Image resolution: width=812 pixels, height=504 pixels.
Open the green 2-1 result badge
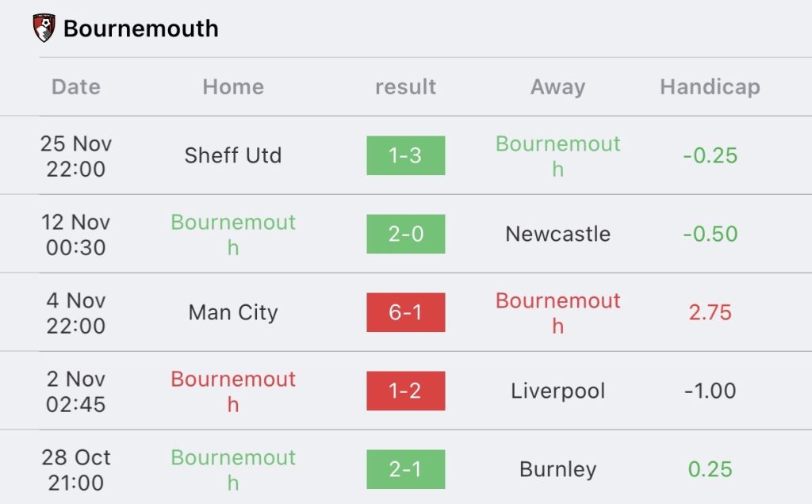coord(405,469)
